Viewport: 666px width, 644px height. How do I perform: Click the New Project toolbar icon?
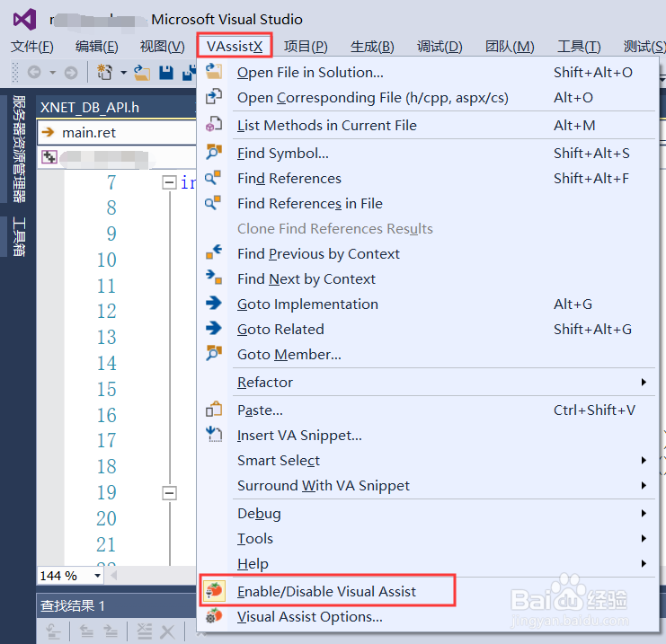104,72
